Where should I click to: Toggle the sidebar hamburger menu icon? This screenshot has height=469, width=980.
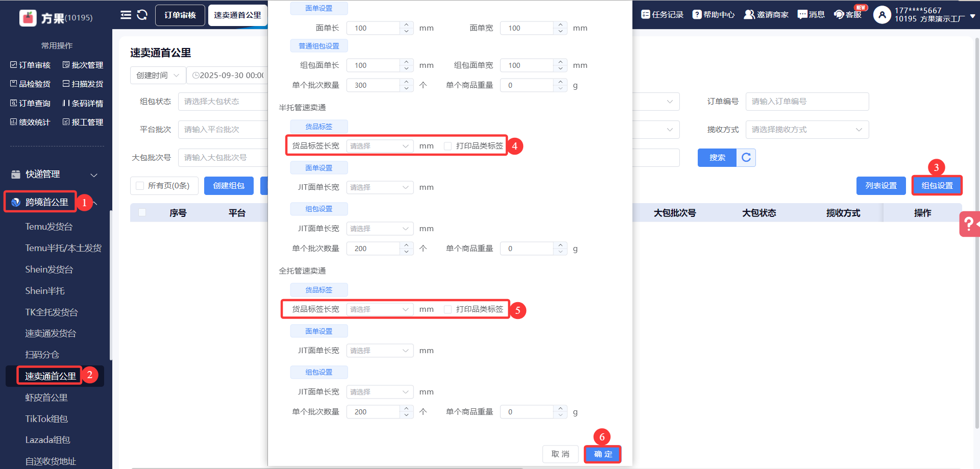click(126, 15)
